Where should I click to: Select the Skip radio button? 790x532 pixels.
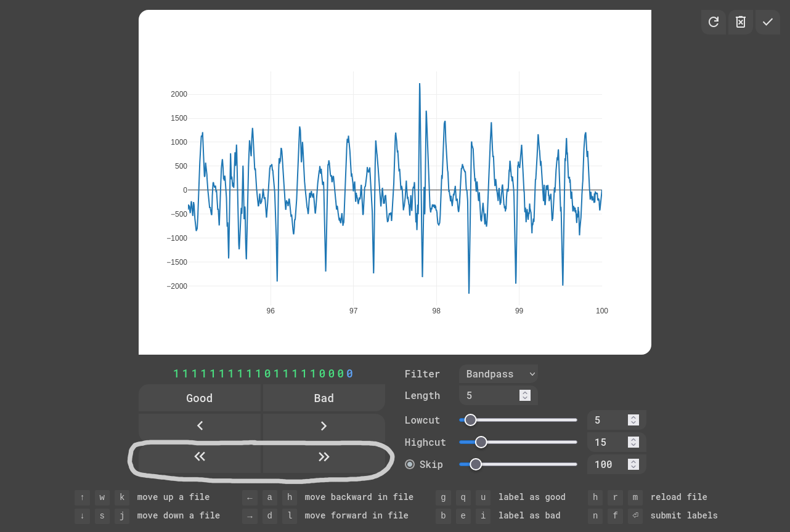pos(410,464)
